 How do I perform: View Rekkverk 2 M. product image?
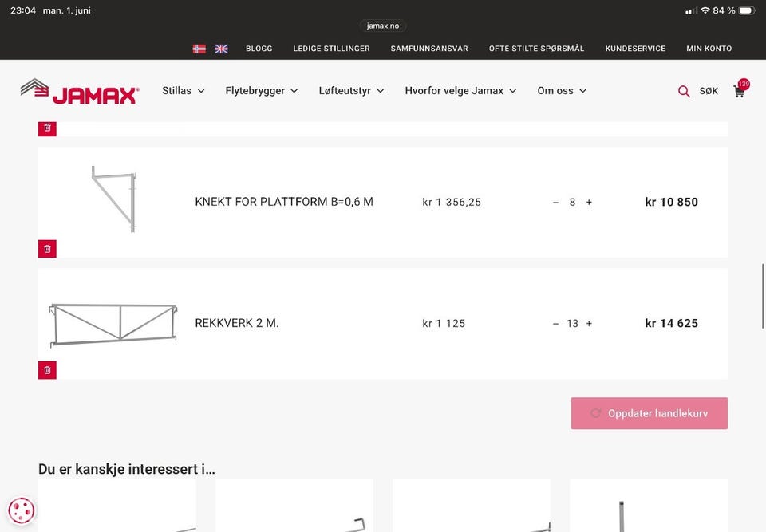(x=113, y=325)
